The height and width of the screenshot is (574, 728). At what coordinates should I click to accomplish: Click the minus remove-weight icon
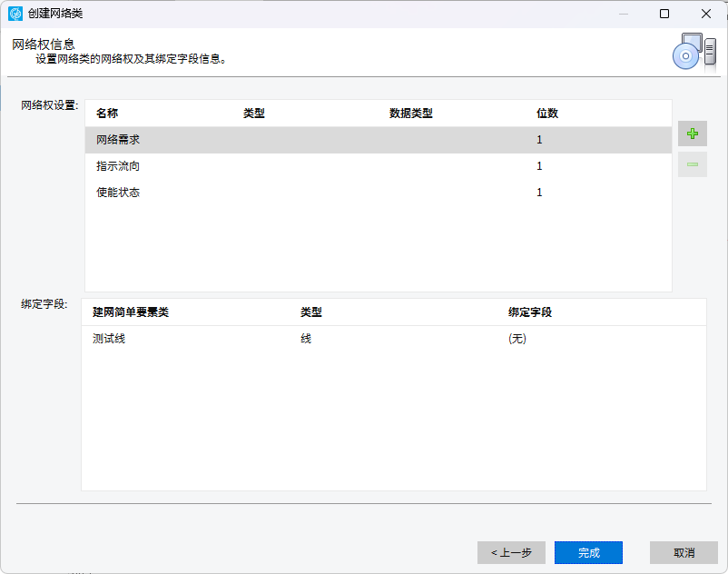[693, 164]
